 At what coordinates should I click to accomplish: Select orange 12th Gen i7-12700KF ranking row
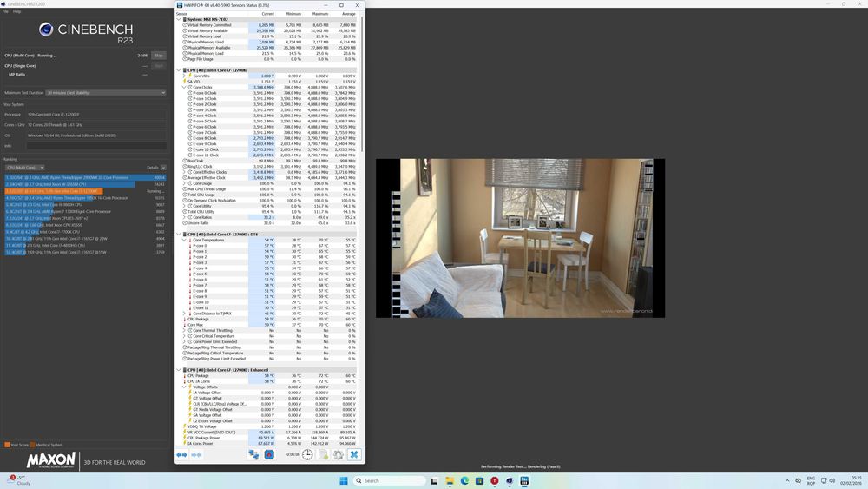coord(85,191)
